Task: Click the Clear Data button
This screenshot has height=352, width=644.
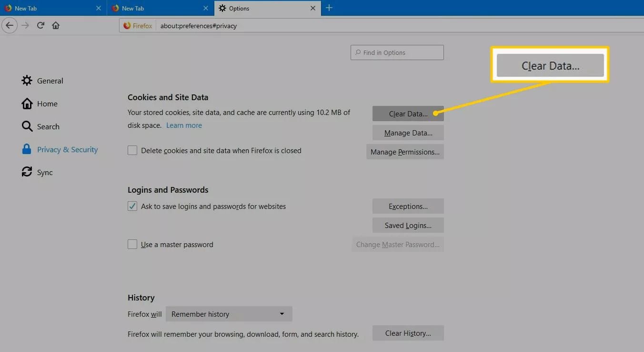Action: tap(408, 114)
